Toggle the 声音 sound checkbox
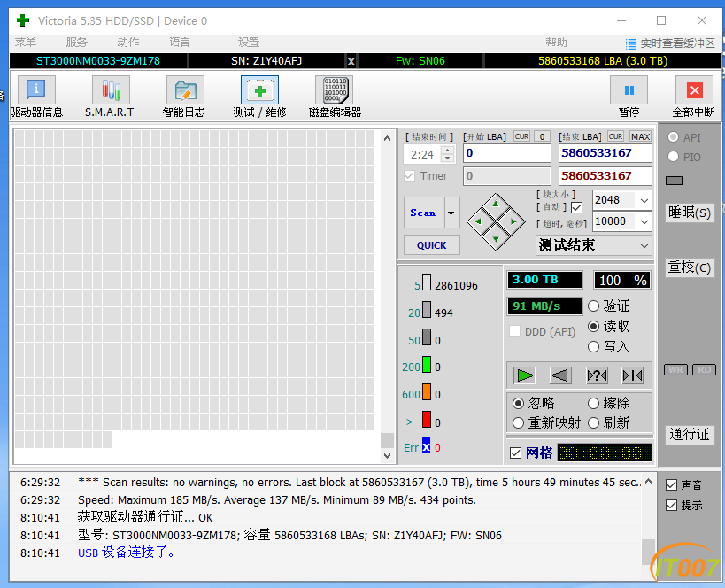725x588 pixels. click(672, 484)
